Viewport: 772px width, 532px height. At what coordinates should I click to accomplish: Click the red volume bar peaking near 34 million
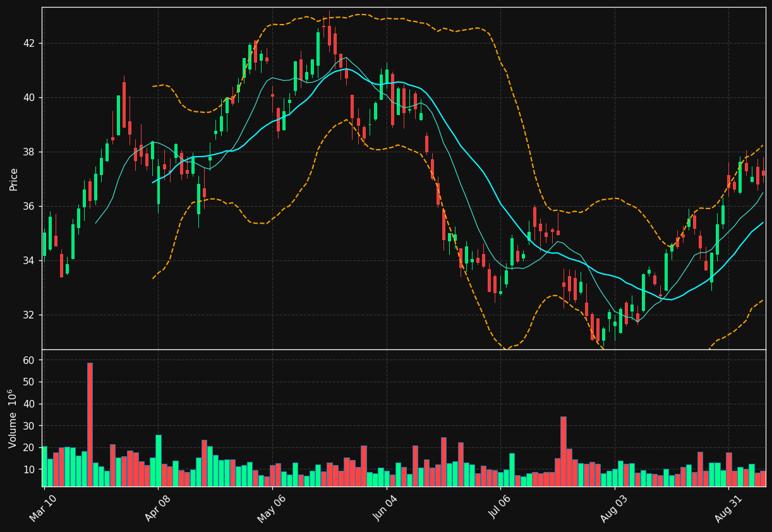(564, 451)
